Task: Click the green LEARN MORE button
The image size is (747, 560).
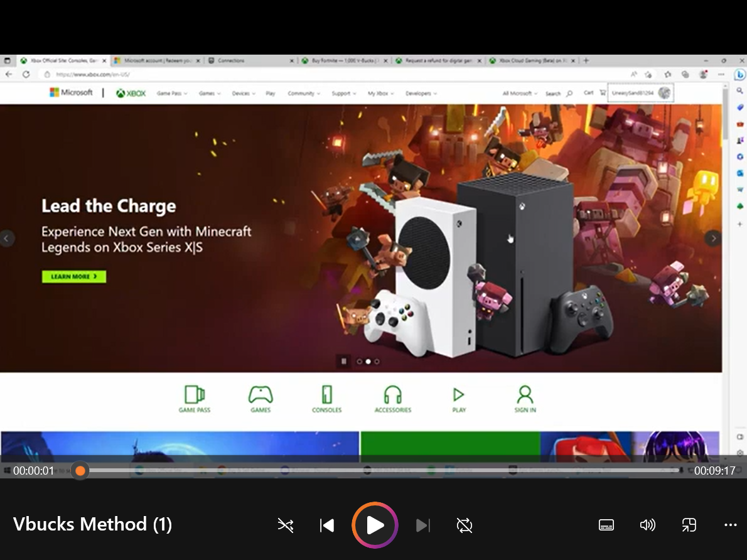Action: click(x=74, y=276)
